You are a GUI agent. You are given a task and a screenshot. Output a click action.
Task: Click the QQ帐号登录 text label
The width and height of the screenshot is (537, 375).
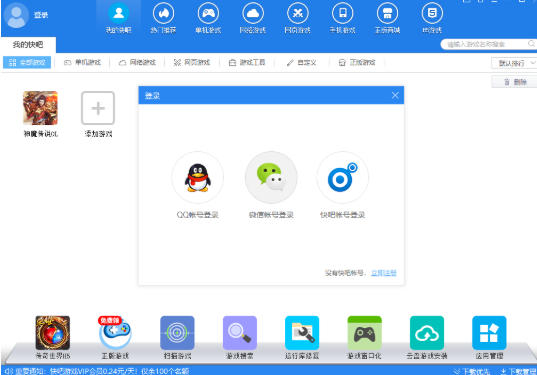coord(198,215)
